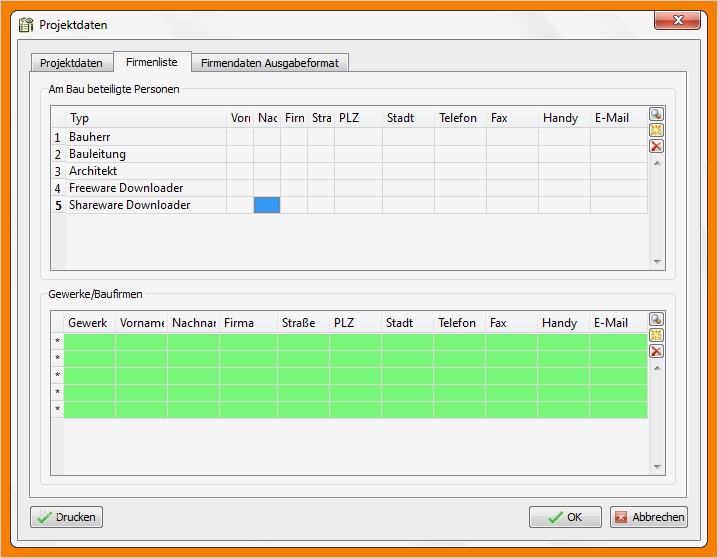718x558 pixels.
Task: Click the Nachname header in the Gewerke table
Action: coord(193,323)
